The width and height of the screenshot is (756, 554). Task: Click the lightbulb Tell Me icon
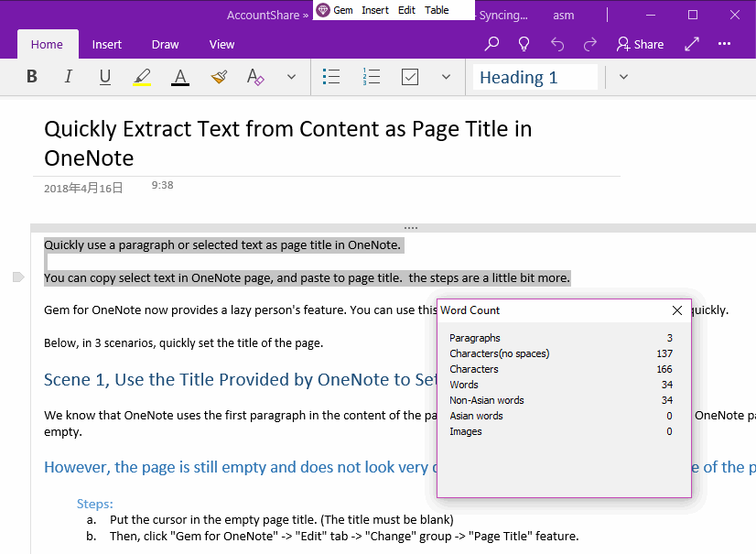click(524, 44)
